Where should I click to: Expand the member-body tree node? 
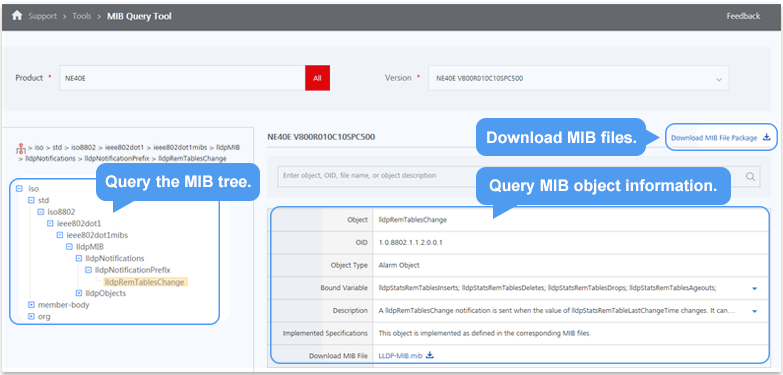[x=31, y=305]
